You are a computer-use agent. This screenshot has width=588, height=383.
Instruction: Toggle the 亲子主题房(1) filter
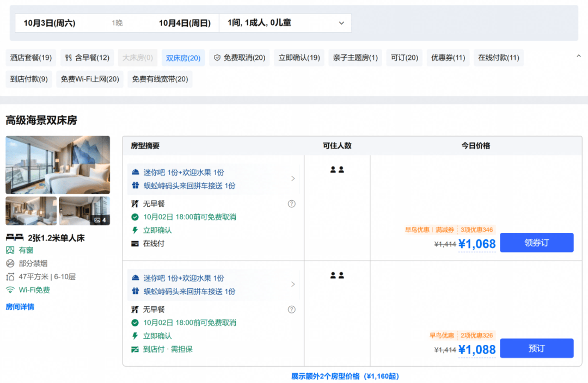(355, 58)
